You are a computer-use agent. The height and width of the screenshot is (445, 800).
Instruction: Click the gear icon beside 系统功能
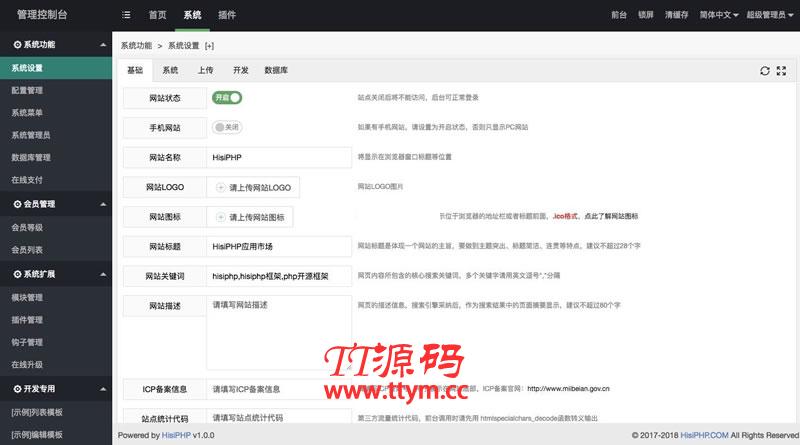tap(17, 45)
